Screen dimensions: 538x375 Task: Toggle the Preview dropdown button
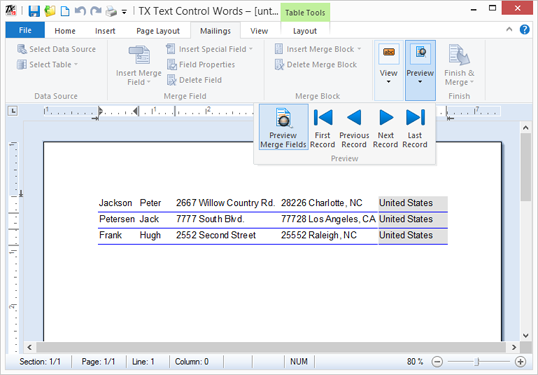420,70
